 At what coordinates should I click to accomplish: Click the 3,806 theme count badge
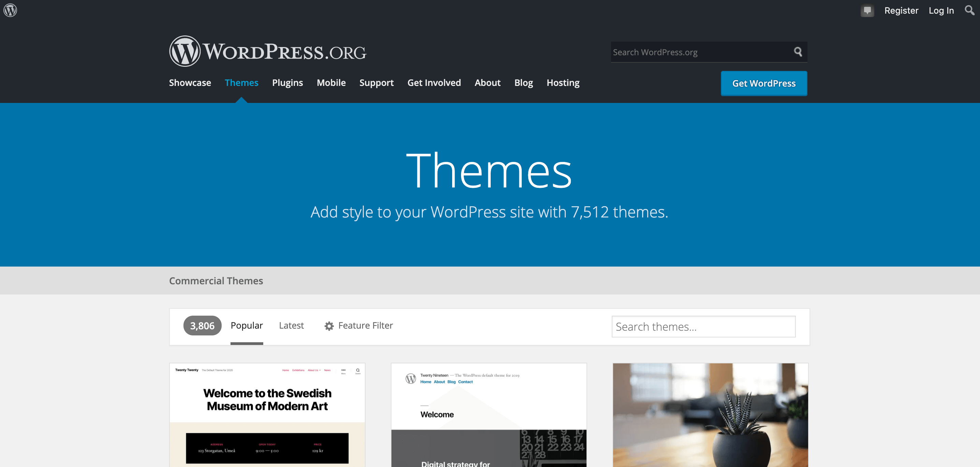[203, 326]
